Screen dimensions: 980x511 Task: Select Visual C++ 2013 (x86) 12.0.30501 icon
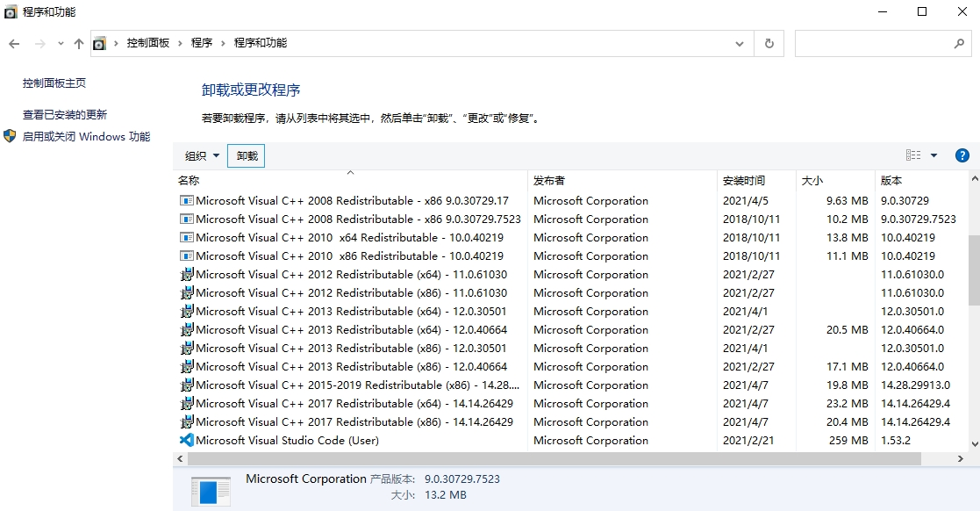[x=187, y=349]
